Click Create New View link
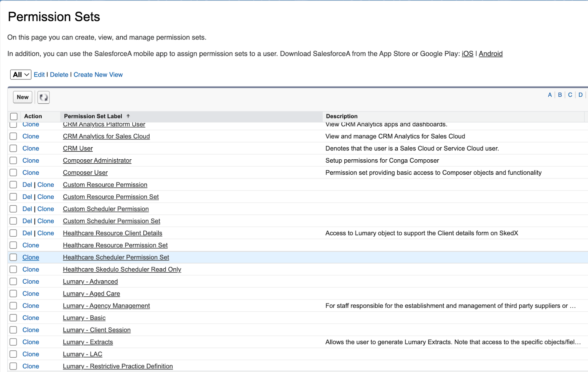The width and height of the screenshot is (588, 372). (98, 75)
